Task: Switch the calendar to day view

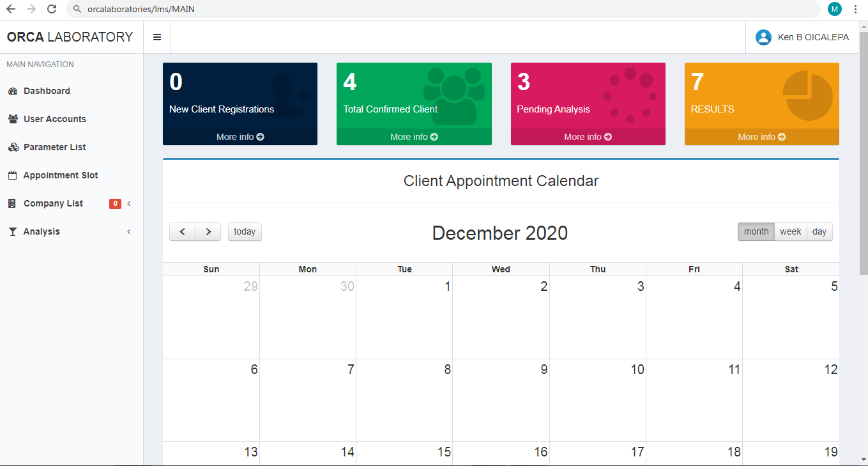Action: 819,231
